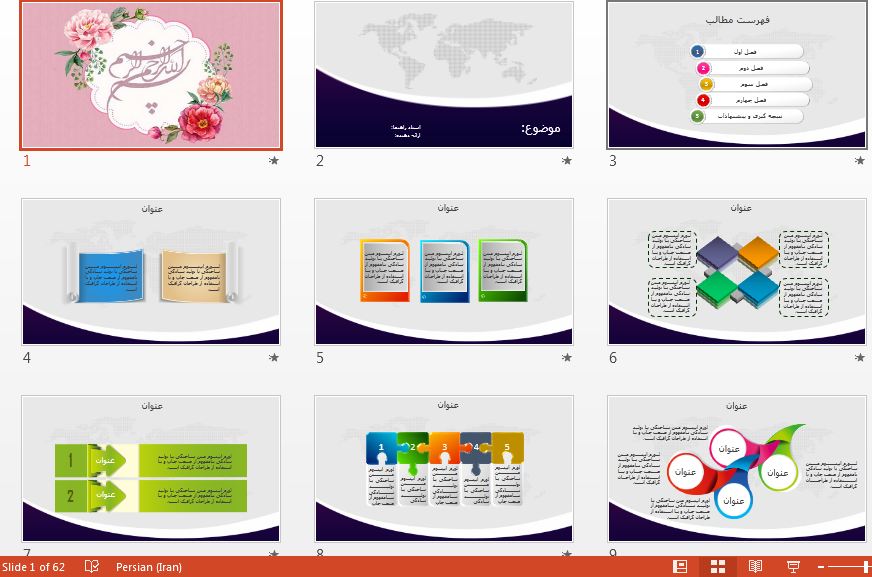Click the spell check icon in status bar
The height and width of the screenshot is (577, 872).
click(92, 567)
